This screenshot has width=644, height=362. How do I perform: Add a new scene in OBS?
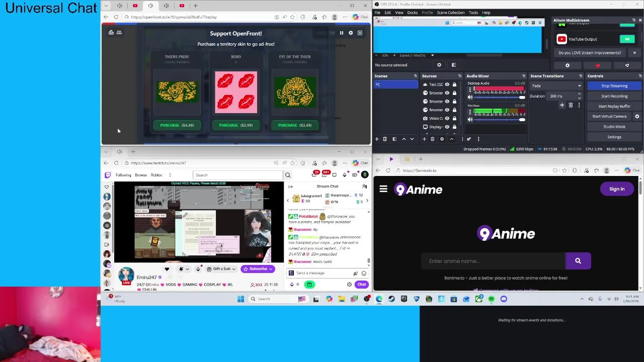click(x=377, y=139)
